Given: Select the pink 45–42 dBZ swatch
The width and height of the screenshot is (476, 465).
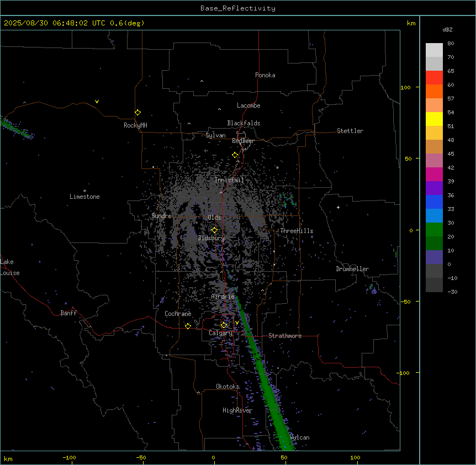Looking at the screenshot, I should point(434,161).
